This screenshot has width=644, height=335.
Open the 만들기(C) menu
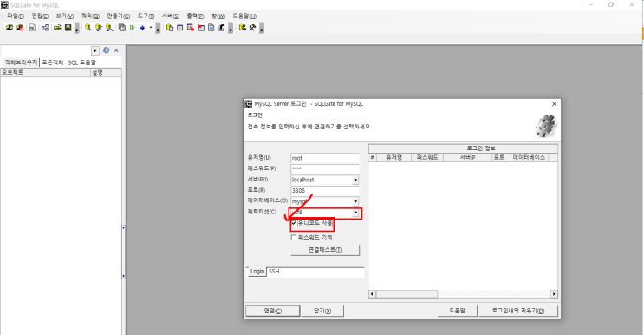(118, 16)
